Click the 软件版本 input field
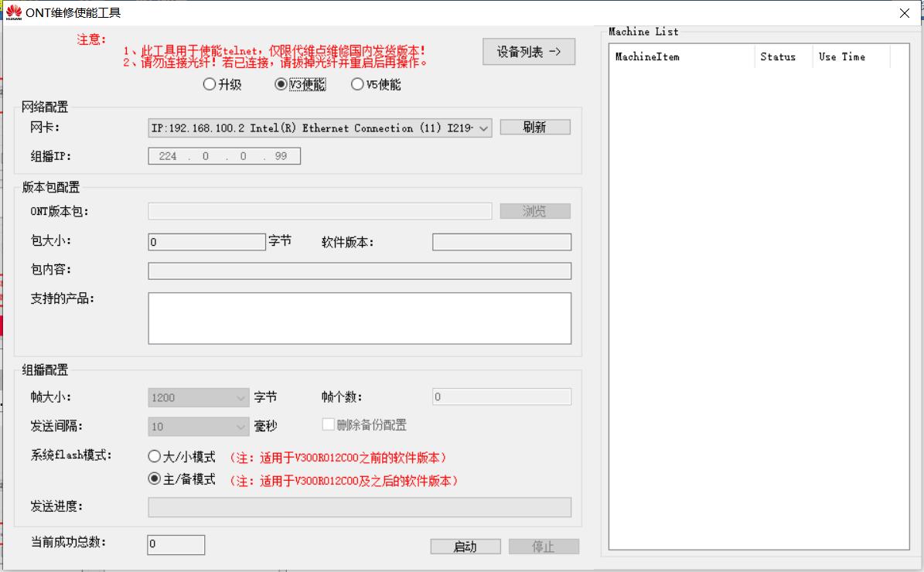 click(x=502, y=241)
